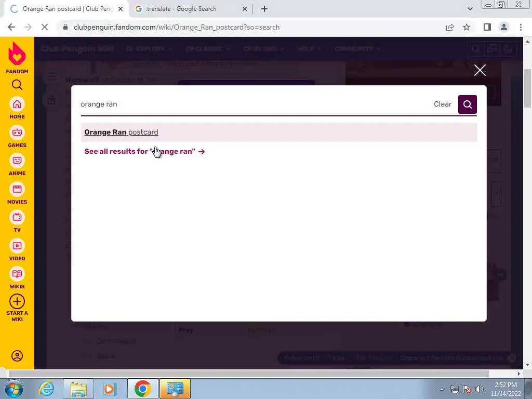This screenshot has height=399, width=532.
Task: Dismiss the bottom Fandom banner
Action: coord(511,357)
